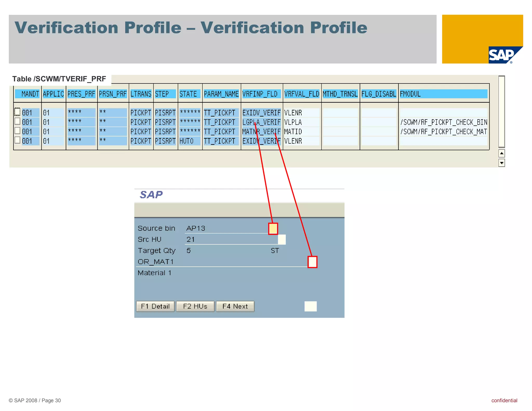
Task: Click the PARAM_NAME column header
Action: point(221,94)
